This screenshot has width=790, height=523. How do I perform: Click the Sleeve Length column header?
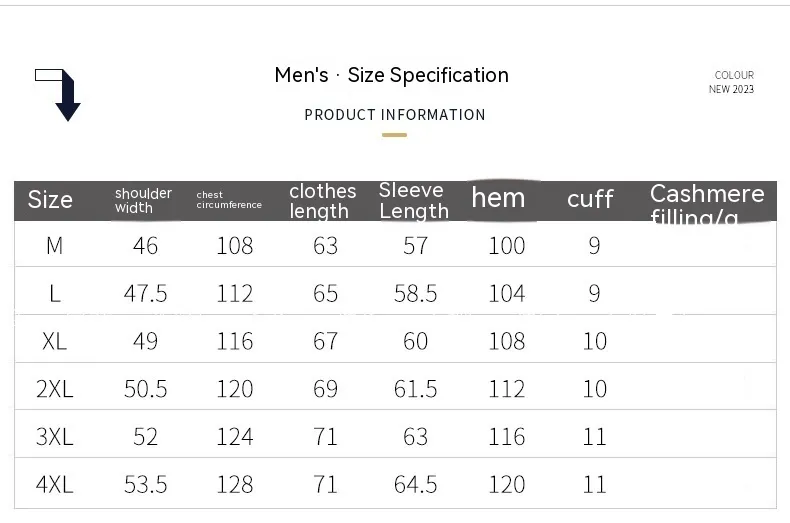pos(413,201)
